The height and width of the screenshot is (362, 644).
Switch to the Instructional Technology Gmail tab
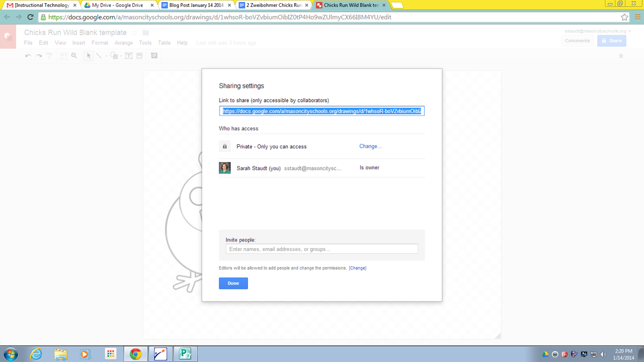[x=41, y=5]
